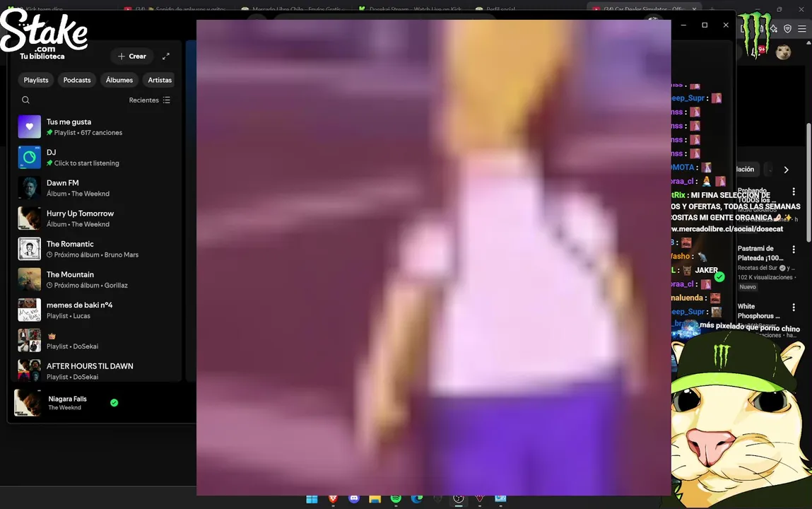Open Microsoft Edge from taskbar
The image size is (812, 509).
tap(417, 498)
